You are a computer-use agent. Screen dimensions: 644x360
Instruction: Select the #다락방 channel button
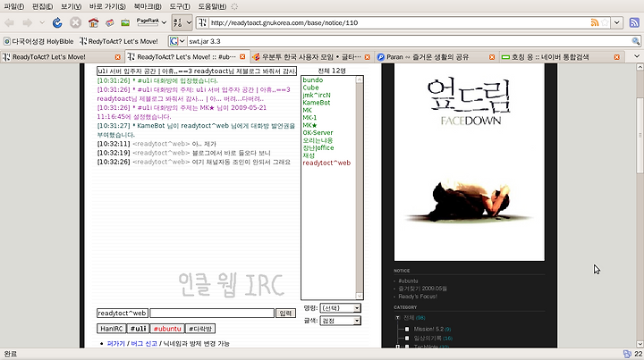200,329
